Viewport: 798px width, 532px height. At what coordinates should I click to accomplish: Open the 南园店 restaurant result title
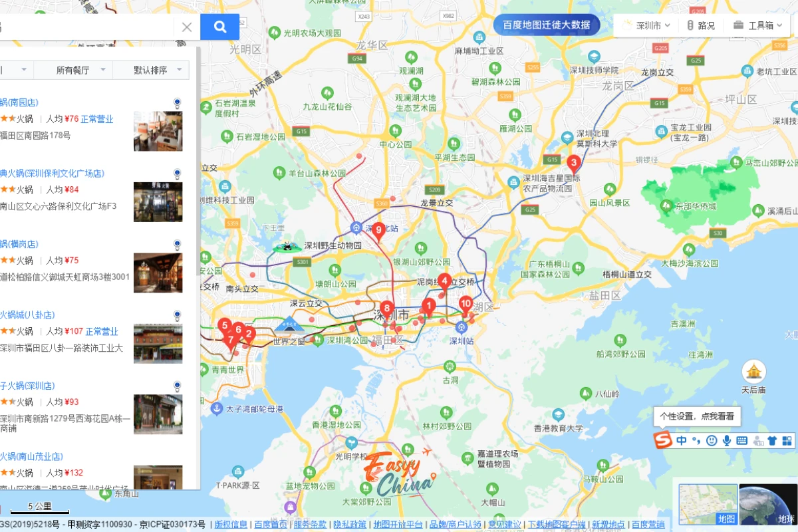click(19, 102)
